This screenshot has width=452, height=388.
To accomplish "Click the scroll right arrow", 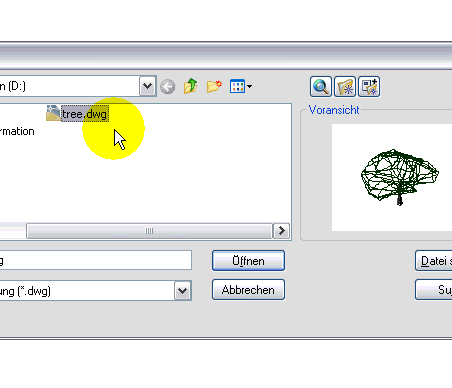I will pyautogui.click(x=281, y=231).
